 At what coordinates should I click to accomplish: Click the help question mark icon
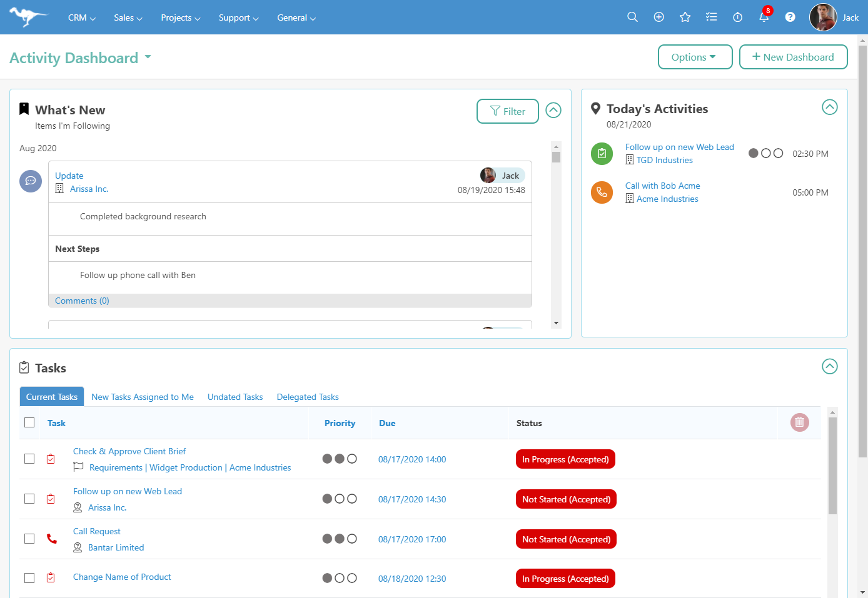(790, 17)
